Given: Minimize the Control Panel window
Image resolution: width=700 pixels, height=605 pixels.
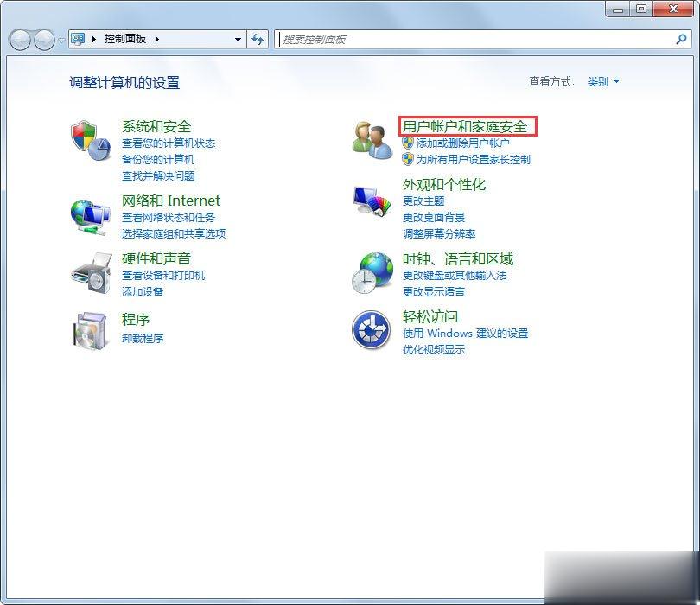Looking at the screenshot, I should 618,9.
